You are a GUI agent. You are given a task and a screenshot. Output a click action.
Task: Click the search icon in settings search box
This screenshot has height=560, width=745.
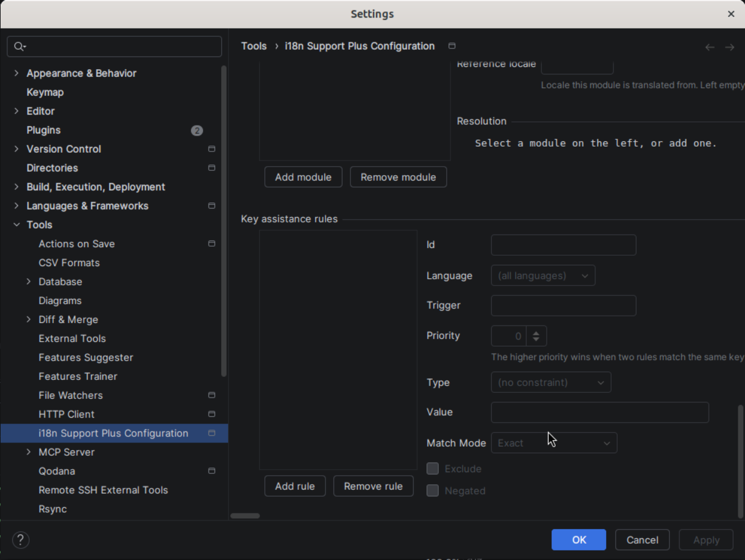click(x=19, y=47)
